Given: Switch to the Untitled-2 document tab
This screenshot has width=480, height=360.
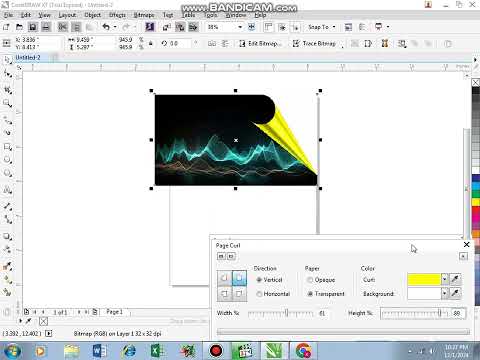Looking at the screenshot, I should (28, 58).
